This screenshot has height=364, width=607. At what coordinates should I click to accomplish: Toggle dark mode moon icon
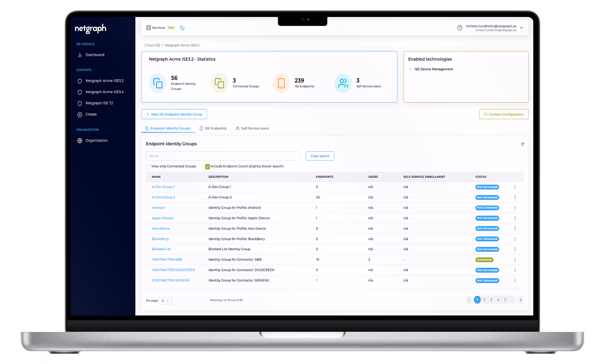(x=182, y=28)
